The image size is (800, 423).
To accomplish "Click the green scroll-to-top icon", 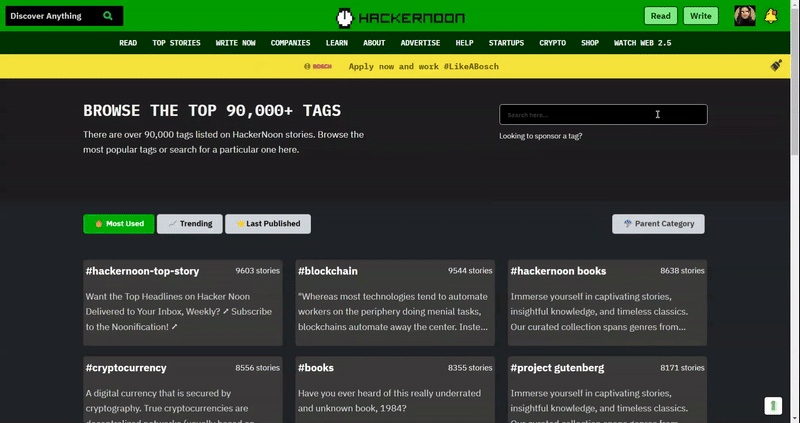I will tap(773, 406).
